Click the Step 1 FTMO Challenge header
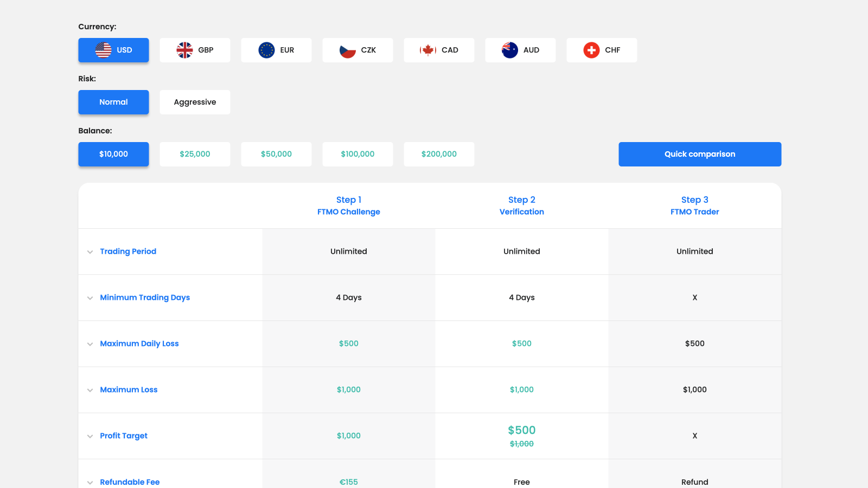The width and height of the screenshot is (868, 488). point(349,206)
